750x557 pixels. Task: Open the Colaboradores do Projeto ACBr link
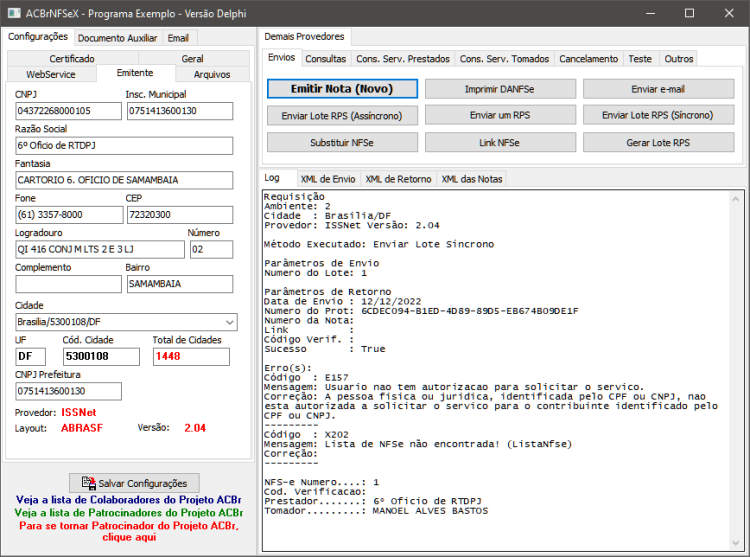(129, 500)
